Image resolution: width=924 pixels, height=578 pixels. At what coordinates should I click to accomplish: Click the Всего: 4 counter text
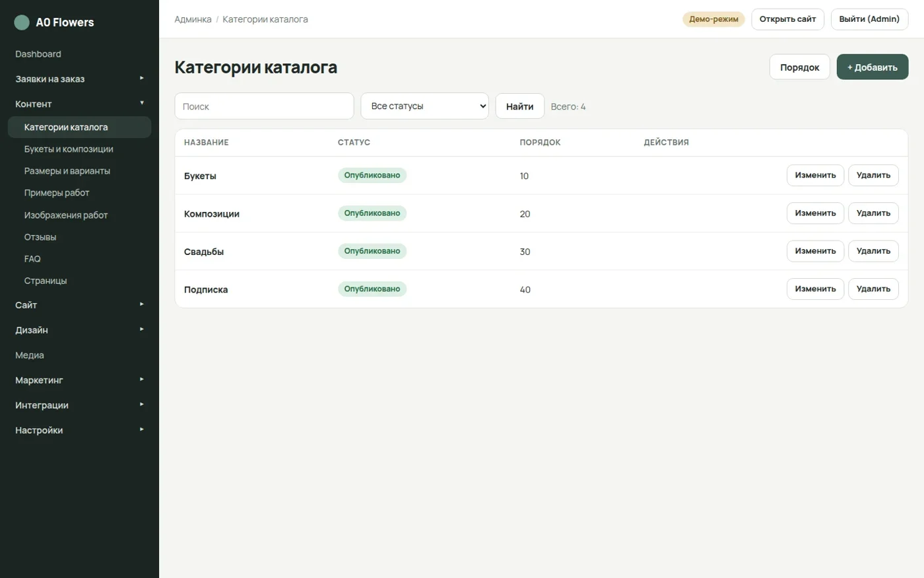pyautogui.click(x=568, y=106)
